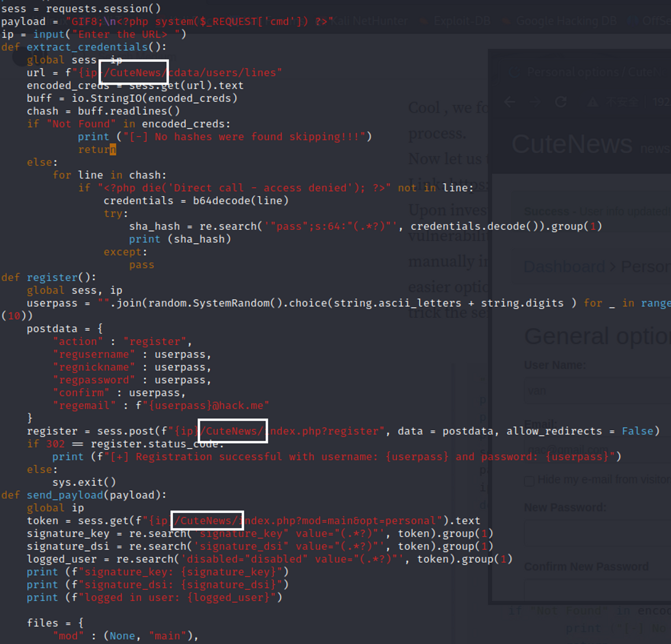Screen dimensions: 671x644
Task: Click the New Password input field
Action: [x=598, y=533]
